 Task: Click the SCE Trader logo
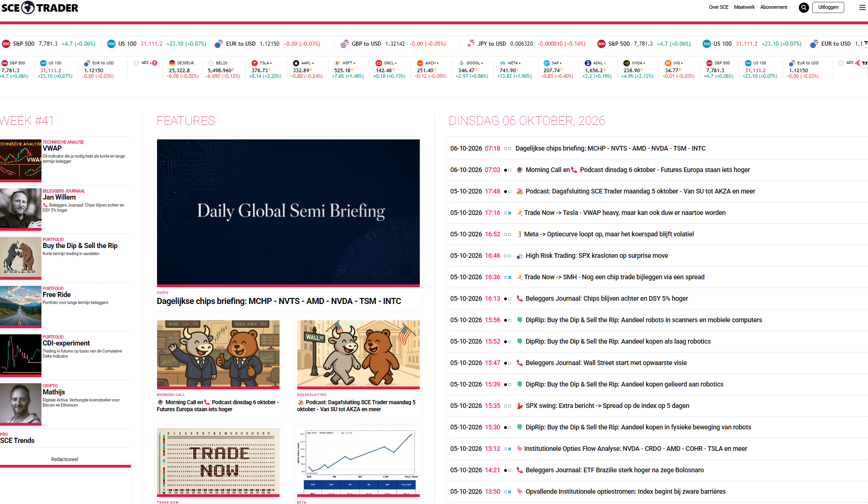[40, 7]
